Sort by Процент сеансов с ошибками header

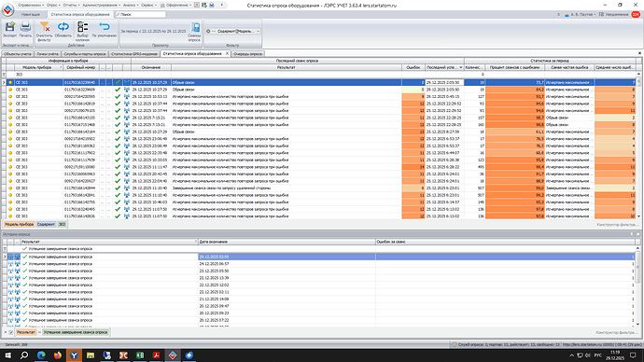515,67
